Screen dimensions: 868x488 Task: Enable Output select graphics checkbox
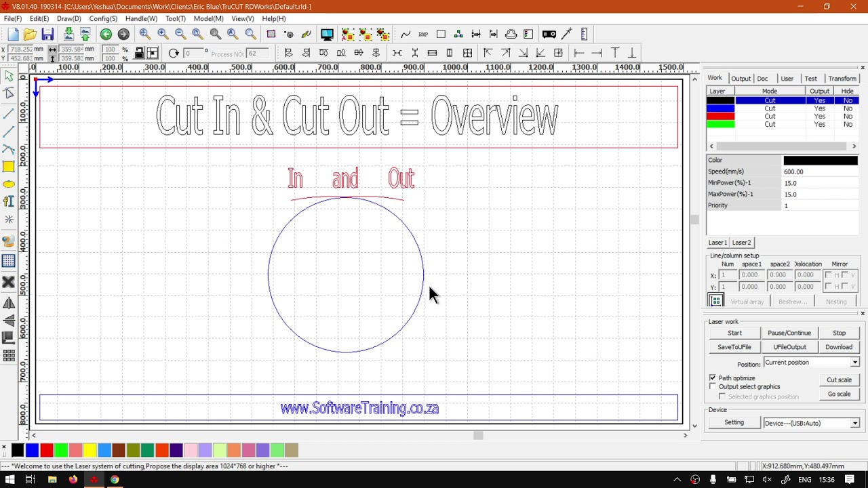[713, 386]
